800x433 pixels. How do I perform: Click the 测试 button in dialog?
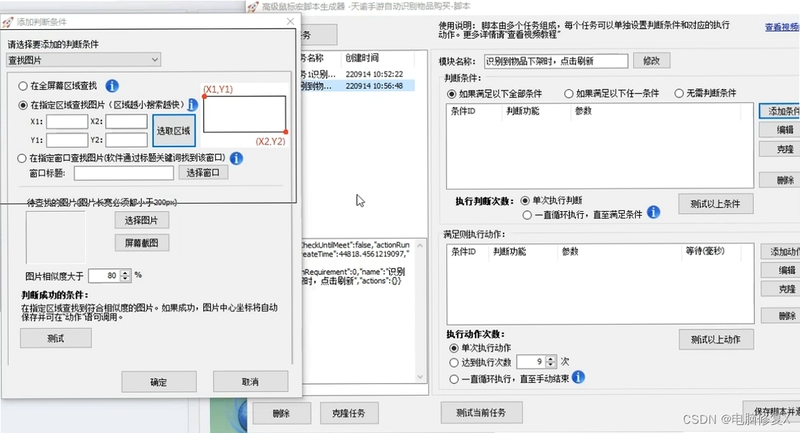click(x=56, y=338)
